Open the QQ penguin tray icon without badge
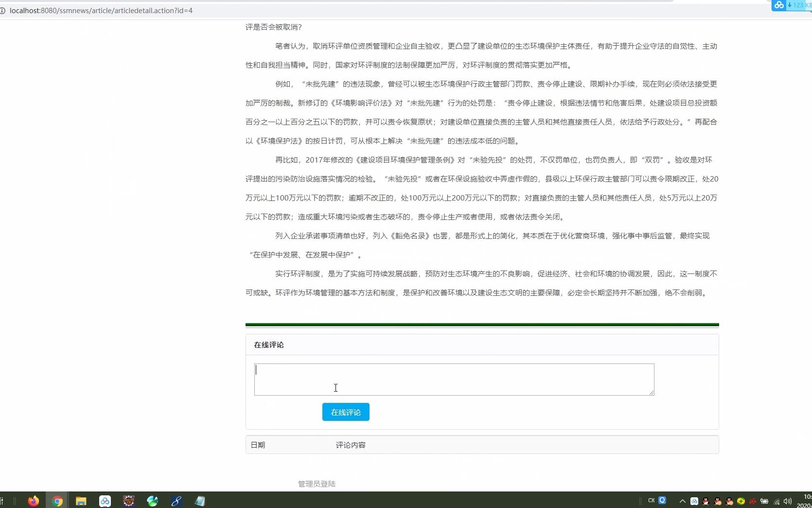 pos(706,501)
